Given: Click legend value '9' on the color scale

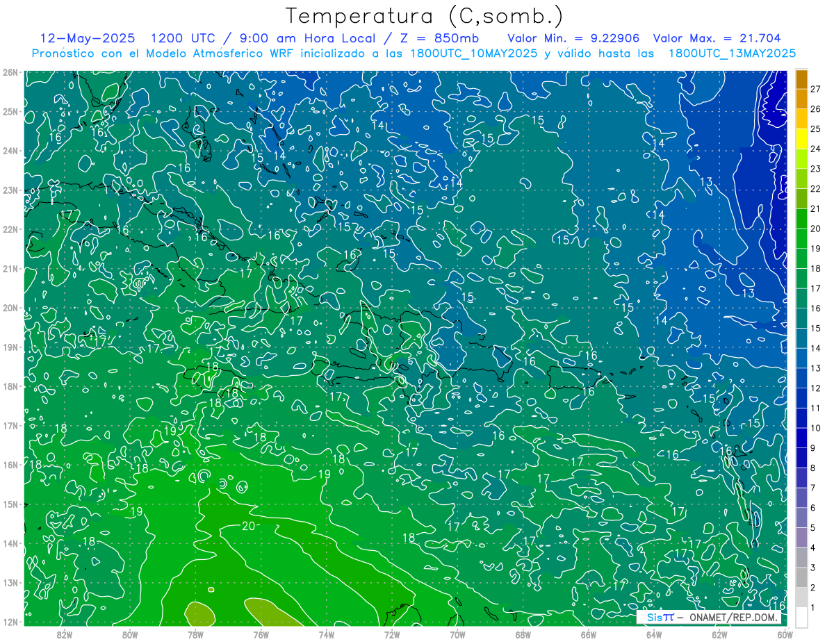Looking at the screenshot, I should click(813, 447).
